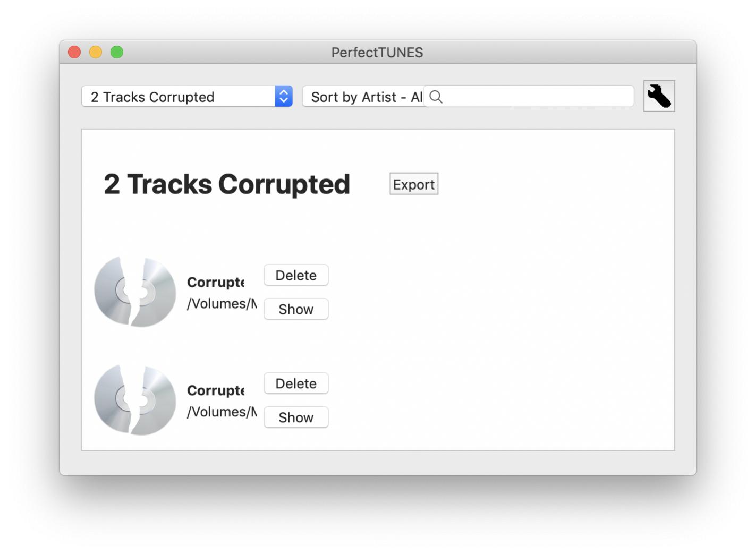Viewport: 756px width, 554px height.
Task: Select the second broken disc icon
Action: (x=135, y=400)
